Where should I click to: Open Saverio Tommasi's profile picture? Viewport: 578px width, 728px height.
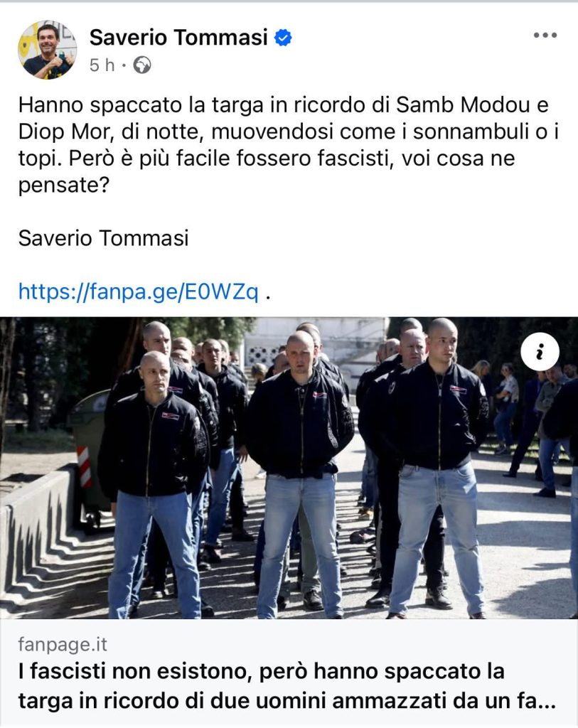point(48,49)
